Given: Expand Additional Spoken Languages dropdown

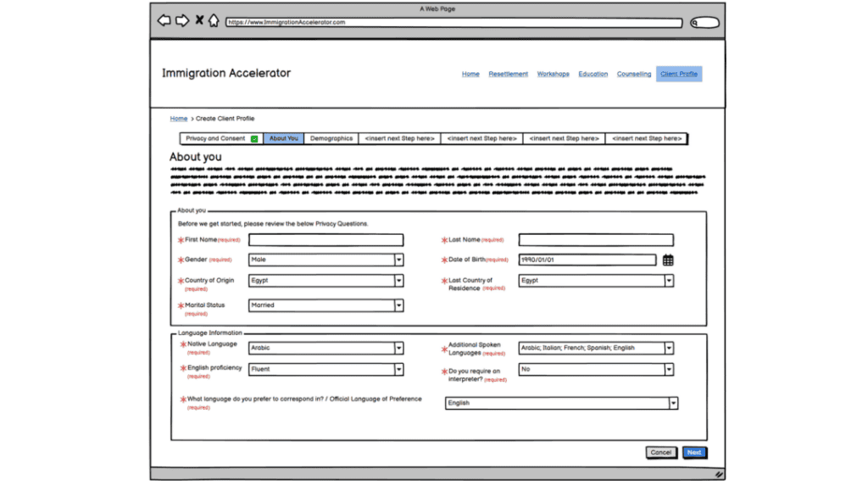Looking at the screenshot, I should (669, 348).
